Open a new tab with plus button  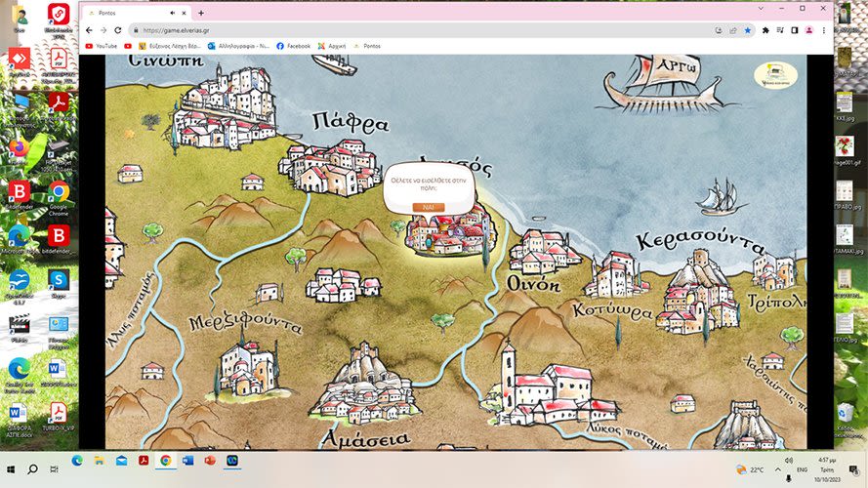(201, 13)
